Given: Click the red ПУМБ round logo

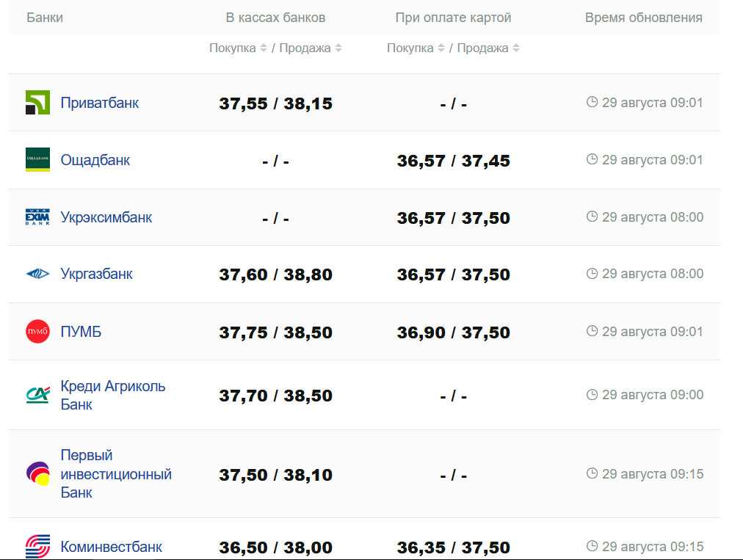Looking at the screenshot, I should tap(37, 332).
